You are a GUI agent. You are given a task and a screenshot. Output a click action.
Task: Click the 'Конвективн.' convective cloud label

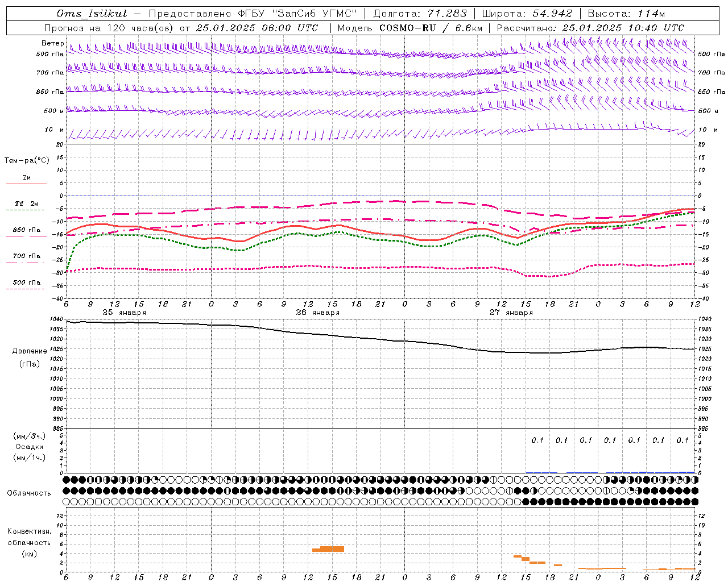coord(29,531)
